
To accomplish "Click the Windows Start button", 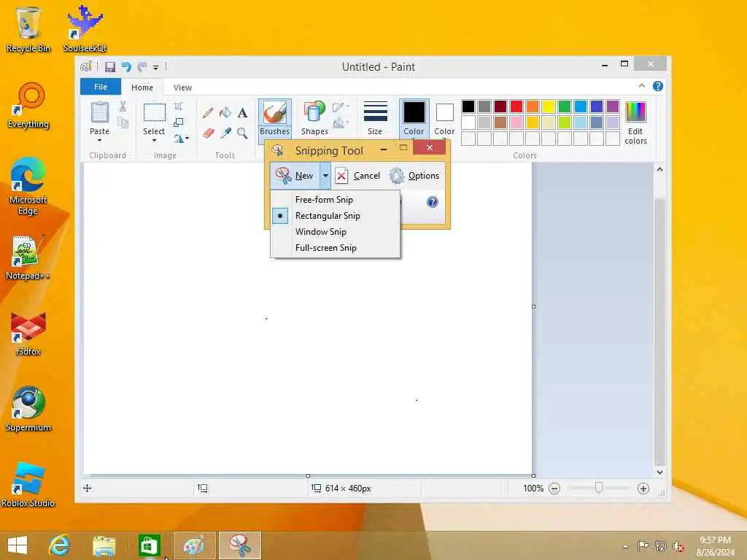I will [18, 545].
